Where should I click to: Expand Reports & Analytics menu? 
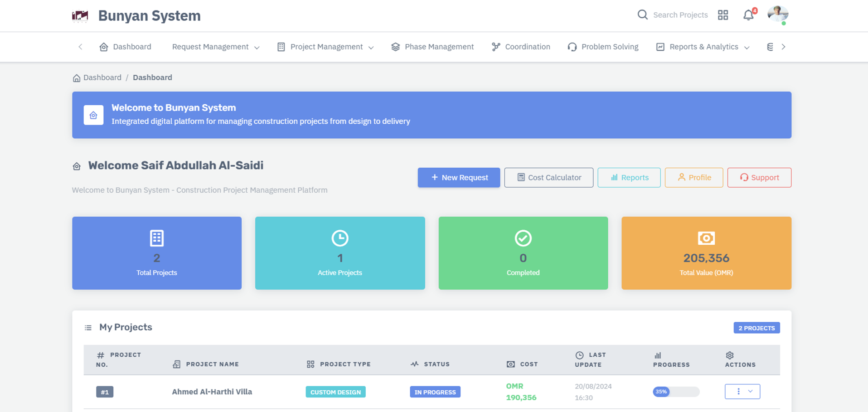click(703, 47)
